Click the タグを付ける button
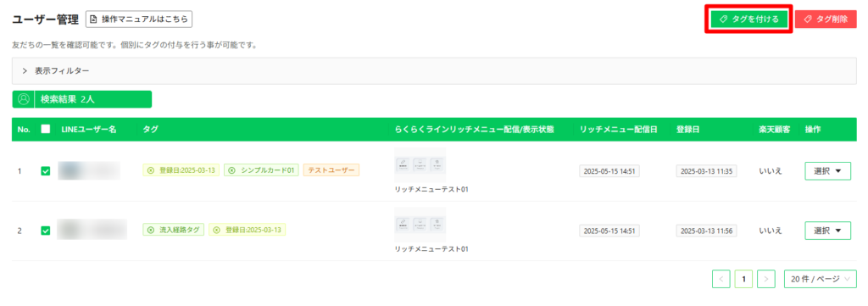The height and width of the screenshot is (306, 868). point(748,19)
